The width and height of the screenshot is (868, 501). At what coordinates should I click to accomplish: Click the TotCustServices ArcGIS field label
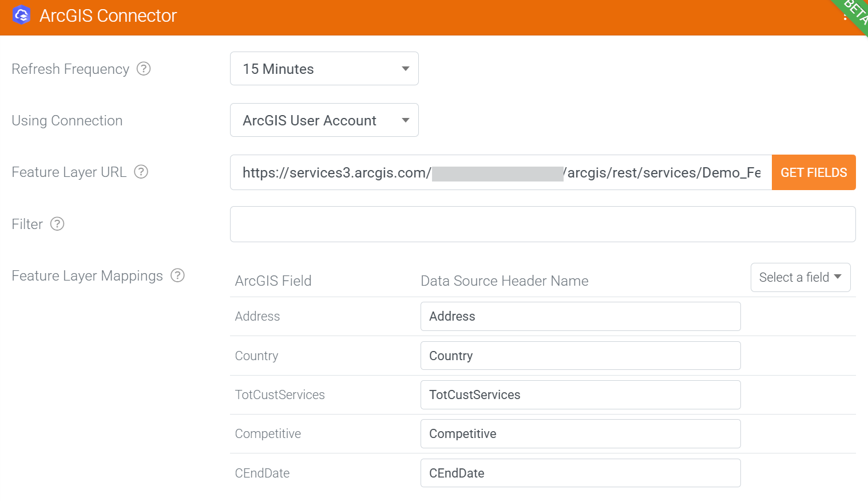280,395
